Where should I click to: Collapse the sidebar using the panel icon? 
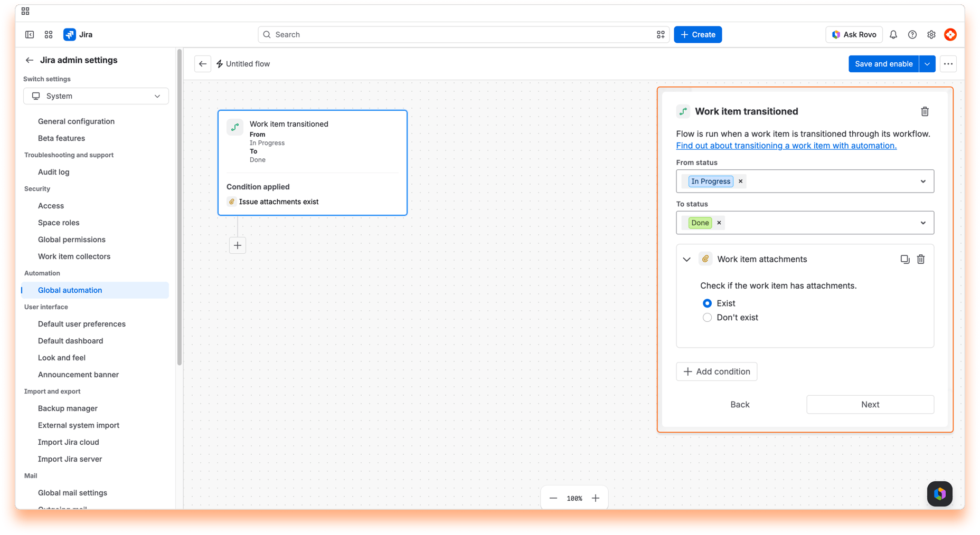(x=30, y=34)
